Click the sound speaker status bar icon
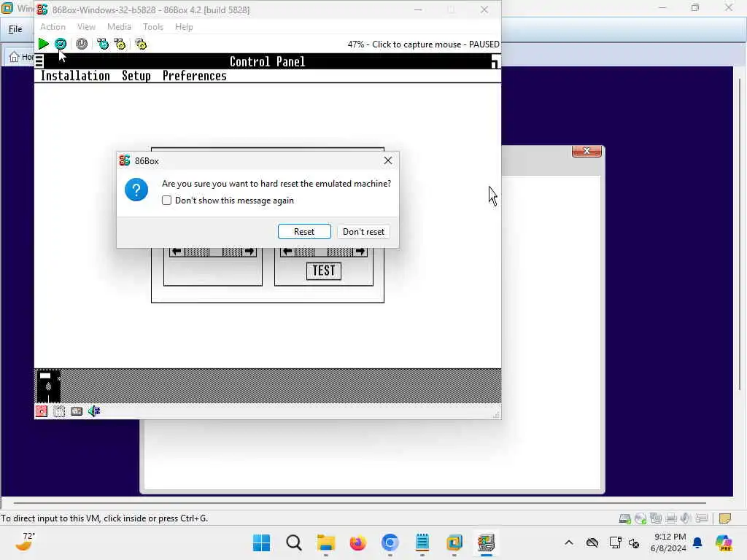747x560 pixels. pyautogui.click(x=94, y=411)
